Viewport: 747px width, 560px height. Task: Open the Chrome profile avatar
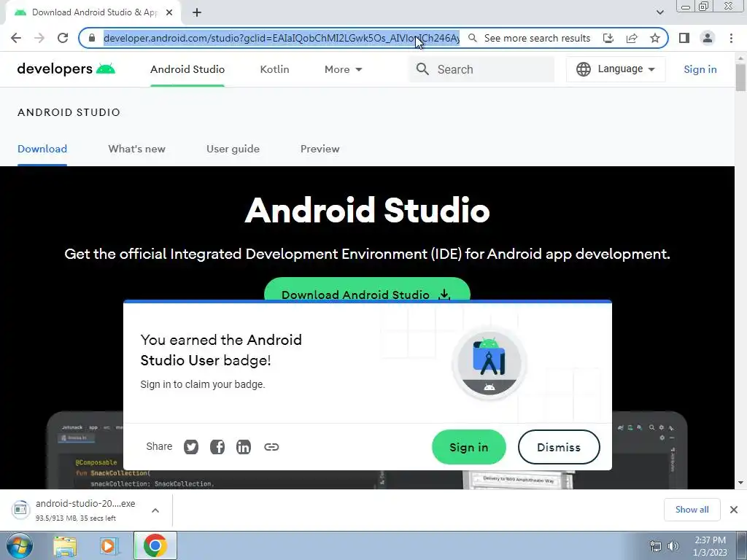click(708, 38)
